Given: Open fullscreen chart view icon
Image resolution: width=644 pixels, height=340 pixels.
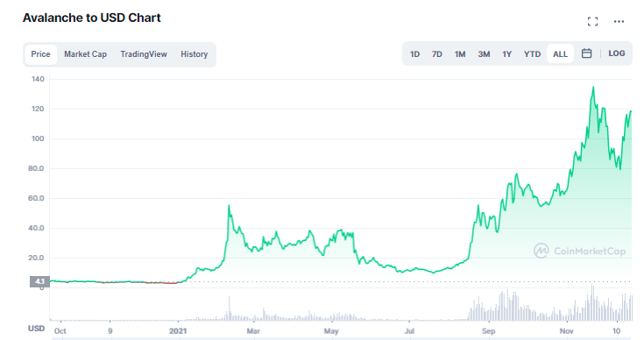Looking at the screenshot, I should 592,21.
